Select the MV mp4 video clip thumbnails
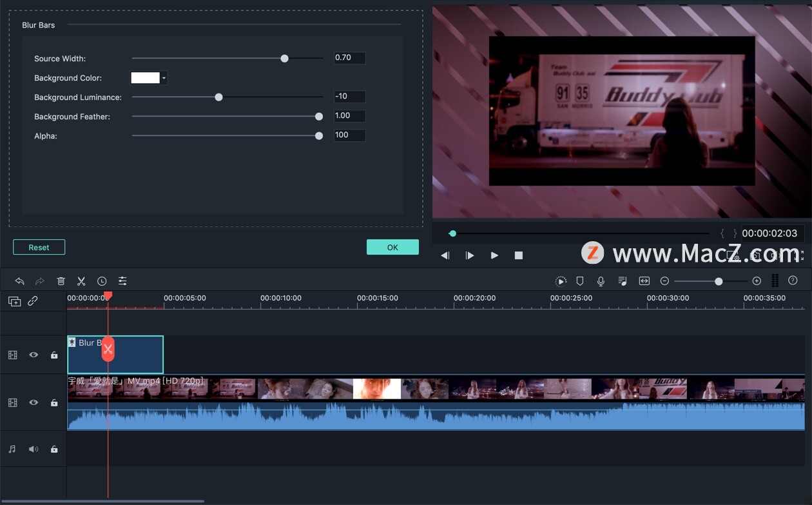Image resolution: width=812 pixels, height=505 pixels. point(436,389)
